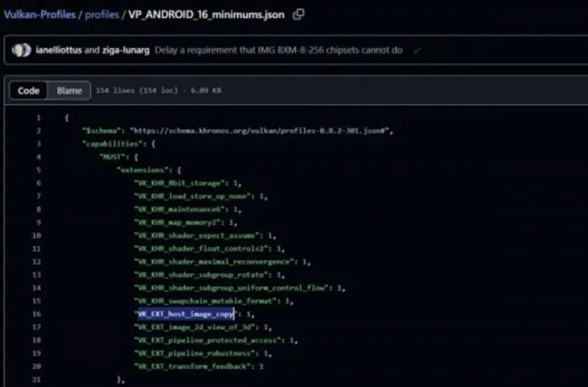Viewport: 588px width, 387px height.
Task: Switch to Blame view tab
Action: [69, 91]
